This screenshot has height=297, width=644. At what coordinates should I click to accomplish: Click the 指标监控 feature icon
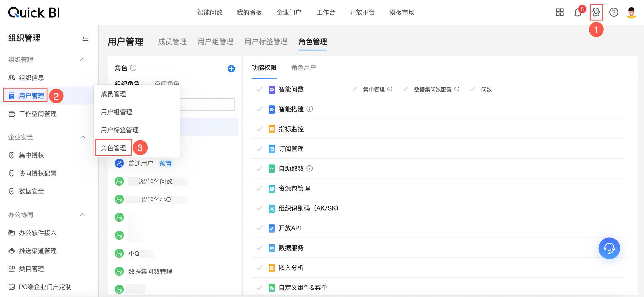pos(272,129)
